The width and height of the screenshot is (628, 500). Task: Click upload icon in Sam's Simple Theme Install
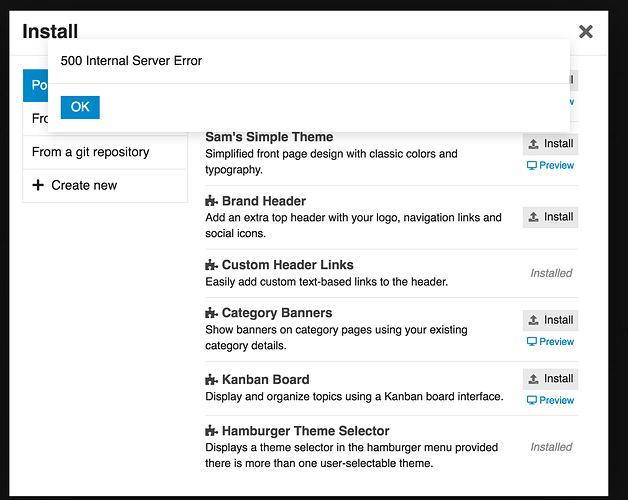[x=533, y=144]
